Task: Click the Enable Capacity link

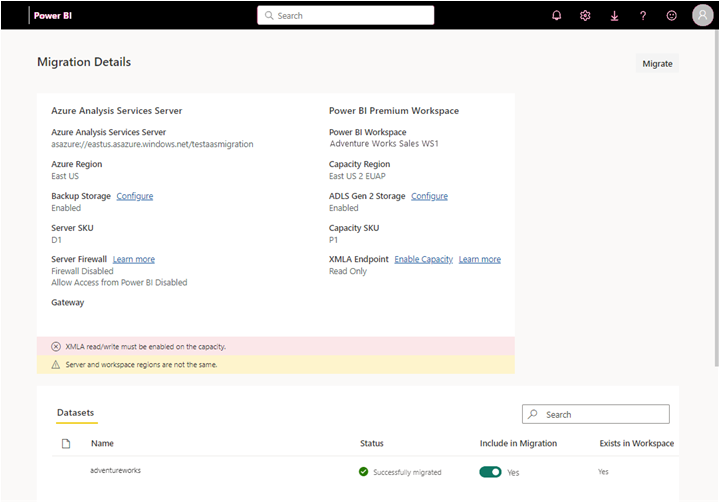Action: 423,259
